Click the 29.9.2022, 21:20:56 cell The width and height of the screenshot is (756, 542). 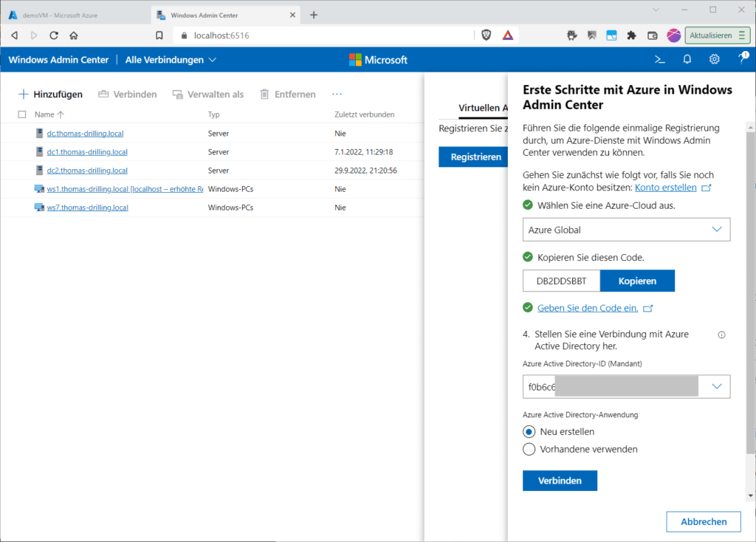365,171
